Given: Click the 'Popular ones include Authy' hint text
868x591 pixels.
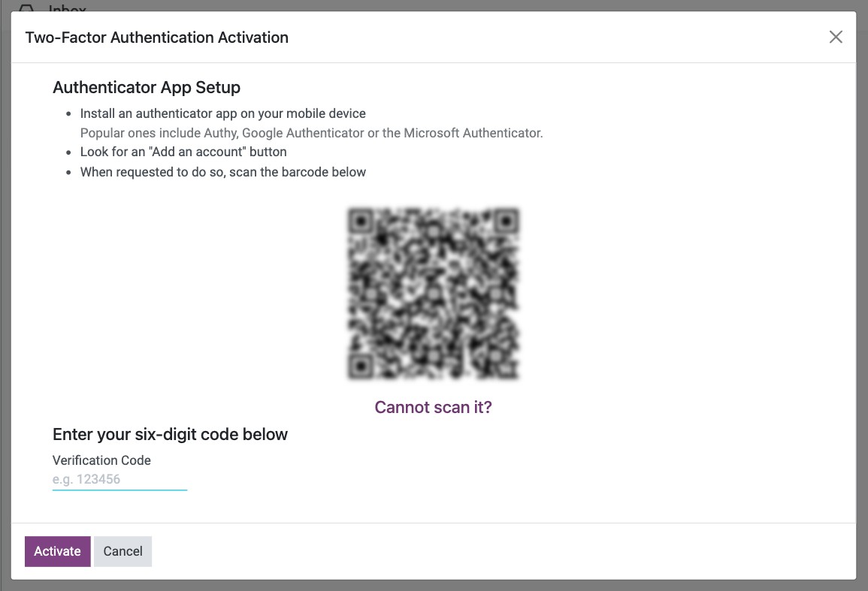Looking at the screenshot, I should tap(312, 133).
